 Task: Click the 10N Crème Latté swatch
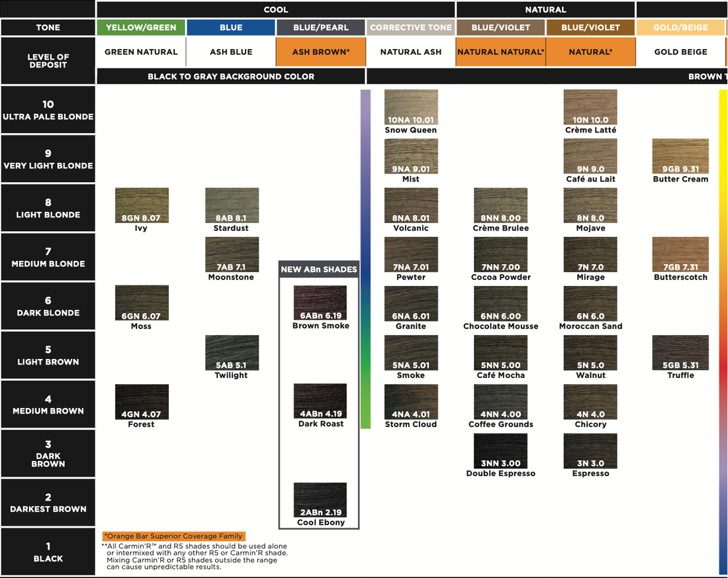590,107
